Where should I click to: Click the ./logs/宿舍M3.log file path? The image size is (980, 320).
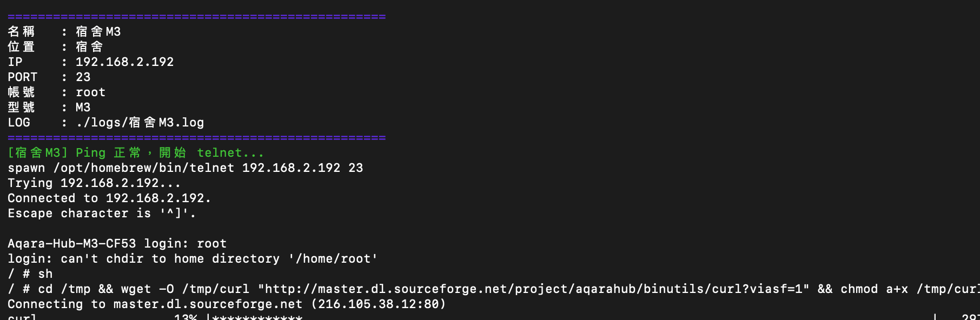coord(140,123)
